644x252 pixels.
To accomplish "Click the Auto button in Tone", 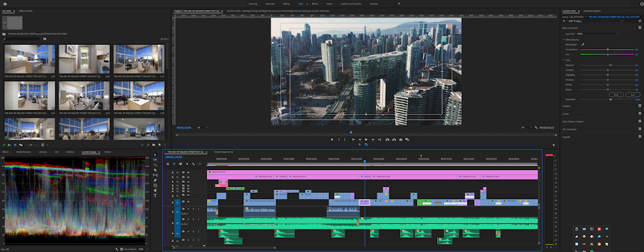I will (x=633, y=94).
